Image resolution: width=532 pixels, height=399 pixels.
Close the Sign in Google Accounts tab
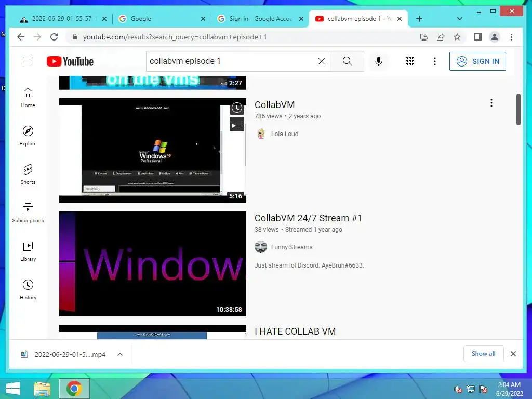[x=301, y=19]
